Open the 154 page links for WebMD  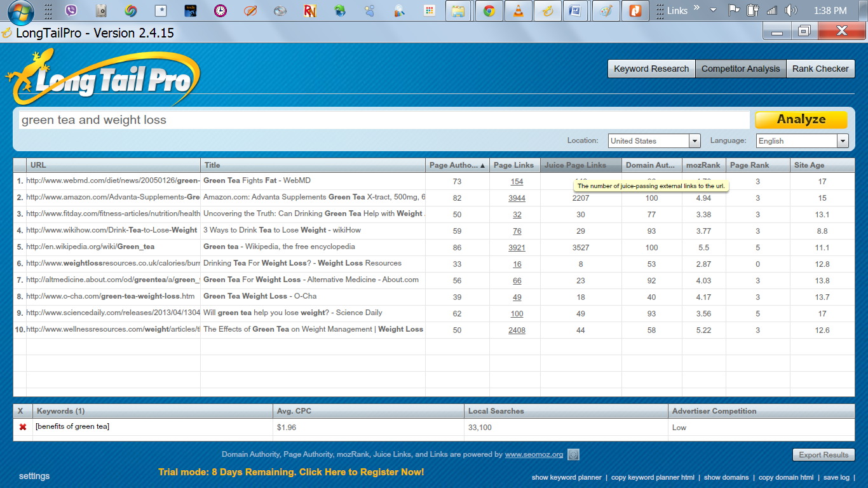coord(517,182)
